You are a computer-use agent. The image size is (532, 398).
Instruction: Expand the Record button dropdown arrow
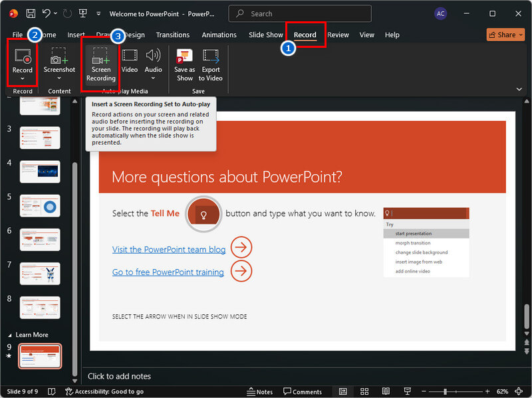pyautogui.click(x=23, y=78)
